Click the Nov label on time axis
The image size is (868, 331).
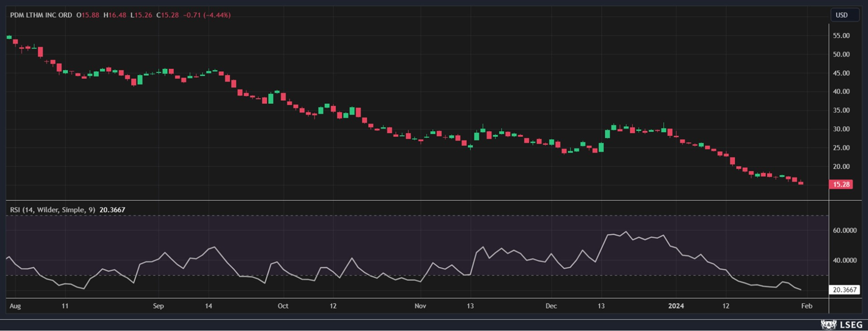421,306
